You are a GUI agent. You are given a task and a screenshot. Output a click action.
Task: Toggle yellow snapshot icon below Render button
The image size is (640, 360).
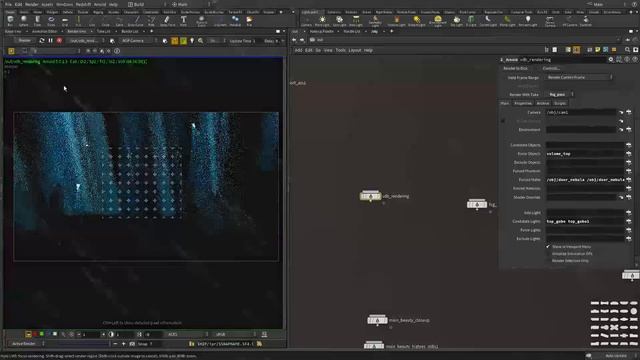point(11,51)
